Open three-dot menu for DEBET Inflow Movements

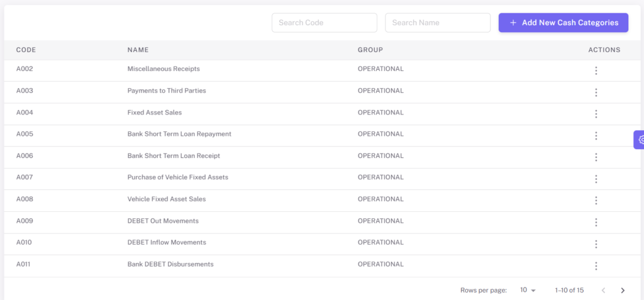click(x=596, y=245)
